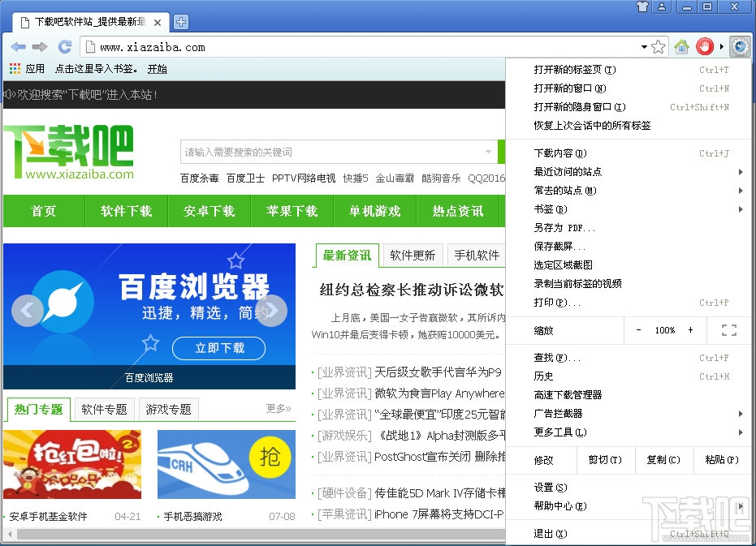756x546 pixels.
Task: Show next banner slide arrow
Action: coord(271,311)
